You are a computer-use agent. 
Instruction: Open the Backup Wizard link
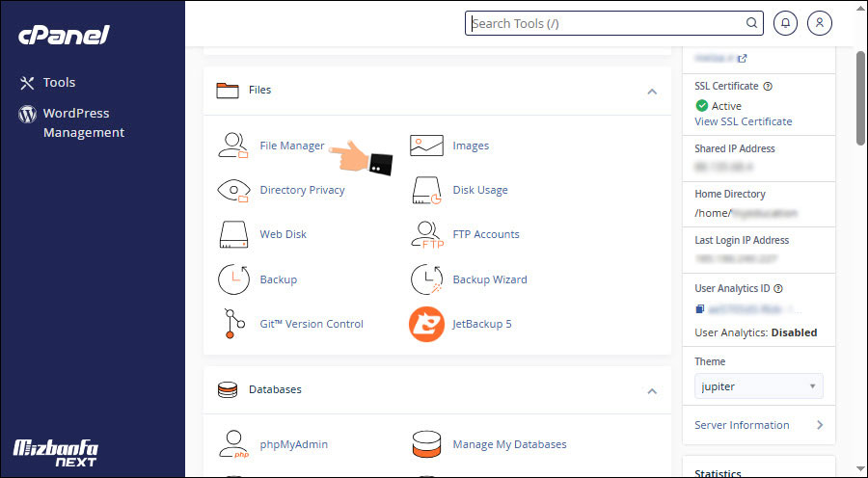pos(489,279)
